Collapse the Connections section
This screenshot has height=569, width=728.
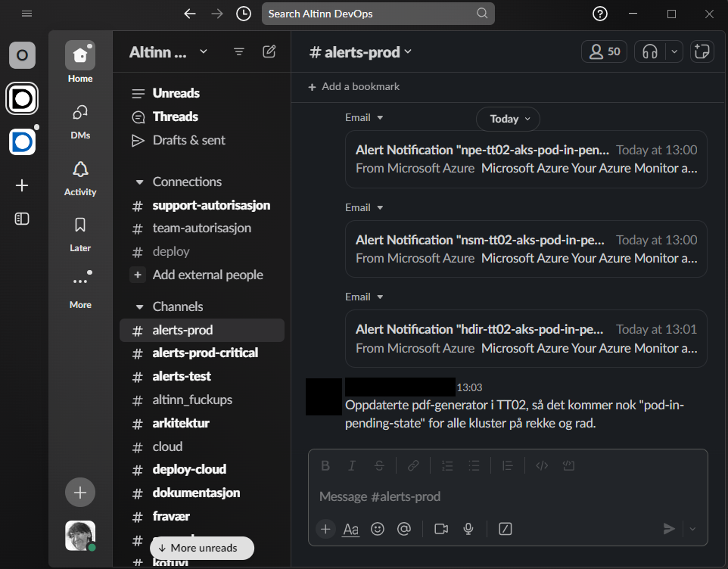click(139, 182)
